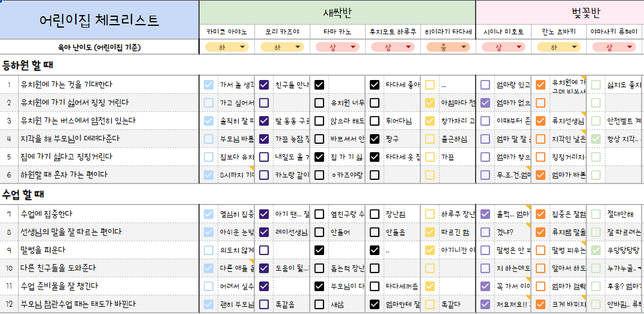Viewport: 644px width, 314px height.
Task: Toggle 히이라기 타다세 checkbox in row 3
Action: click(x=429, y=121)
